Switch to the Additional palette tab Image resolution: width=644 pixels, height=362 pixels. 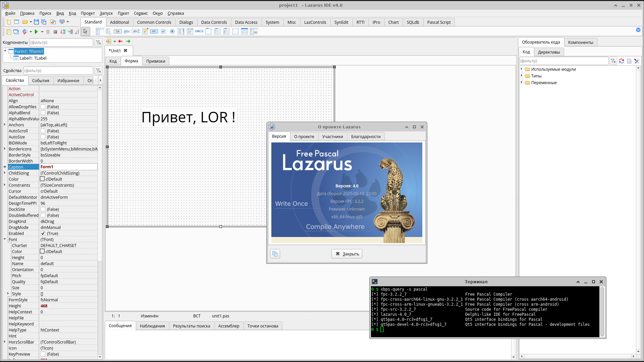point(119,22)
